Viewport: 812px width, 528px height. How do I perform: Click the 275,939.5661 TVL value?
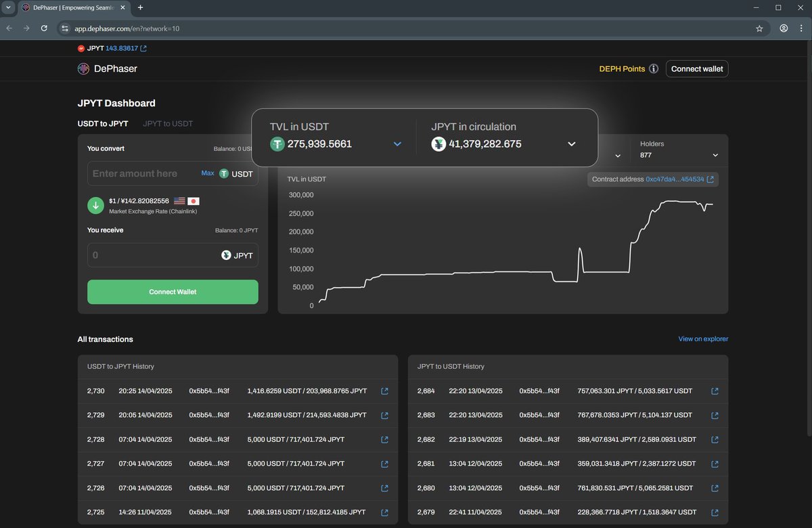click(x=319, y=144)
